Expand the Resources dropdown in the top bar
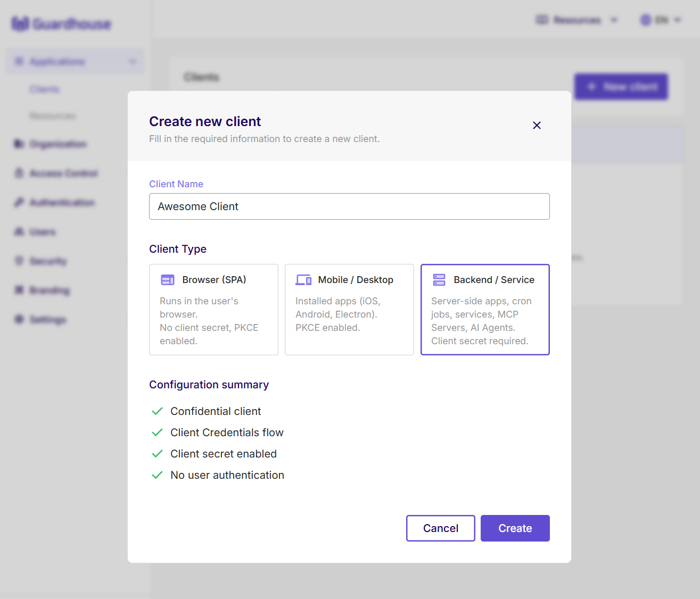Image resolution: width=700 pixels, height=599 pixels. (x=577, y=20)
